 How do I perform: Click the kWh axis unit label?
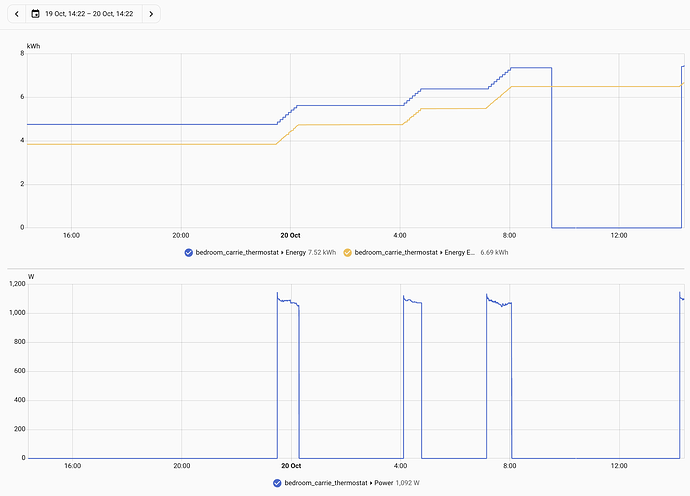tap(33, 46)
